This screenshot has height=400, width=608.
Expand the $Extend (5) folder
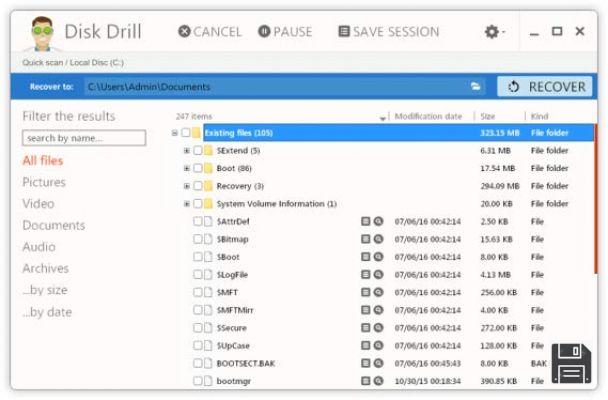coord(187,150)
